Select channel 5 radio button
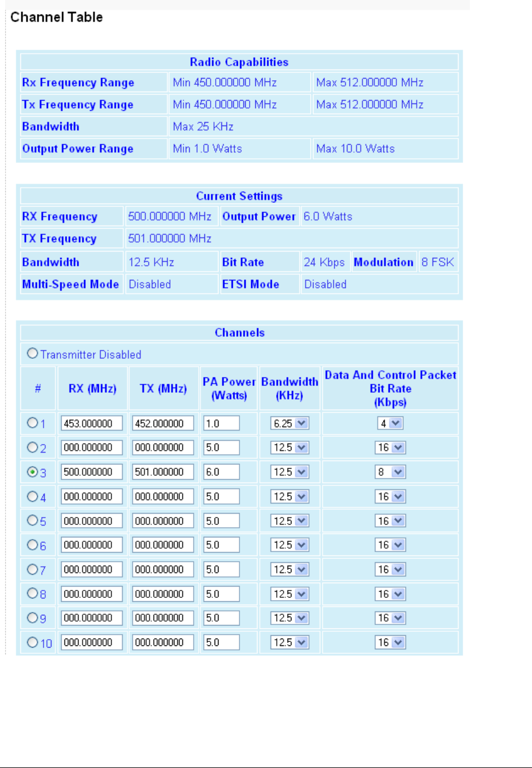 point(33,520)
